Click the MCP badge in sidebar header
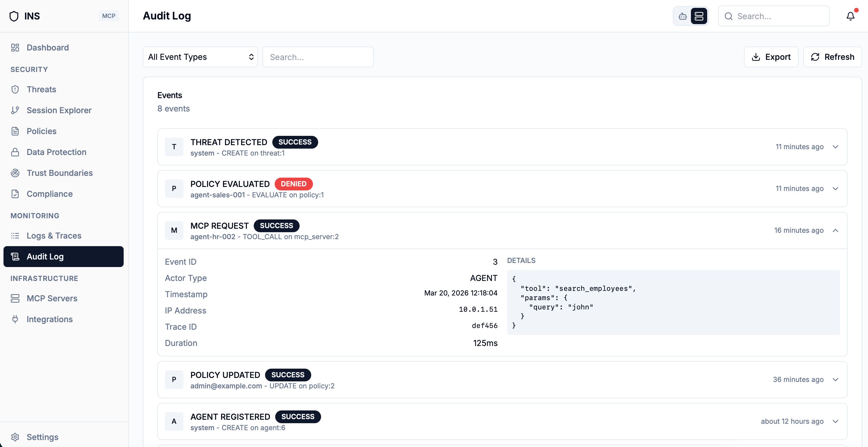Viewport: 868px width, 447px height. 109,16
